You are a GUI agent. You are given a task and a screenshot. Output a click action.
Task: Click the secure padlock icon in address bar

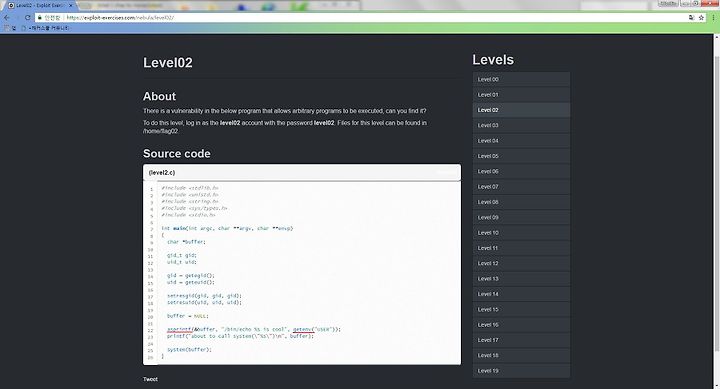coord(39,17)
